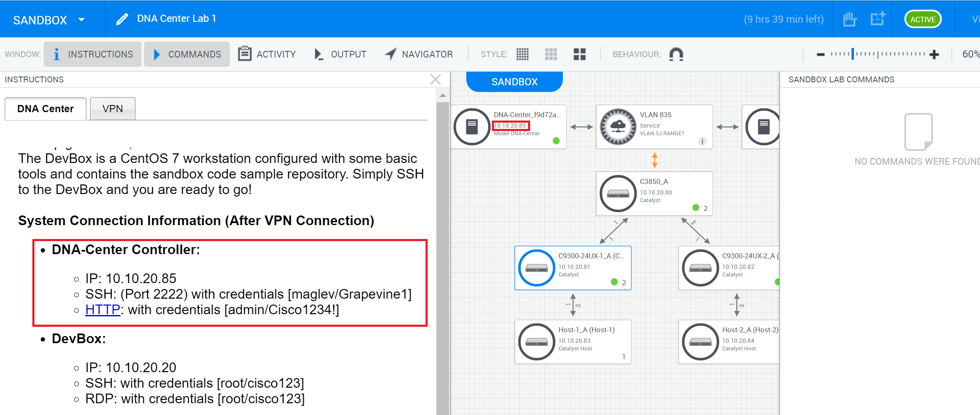Click the instructions scrollbar up arrow
980x415 pixels.
click(443, 96)
